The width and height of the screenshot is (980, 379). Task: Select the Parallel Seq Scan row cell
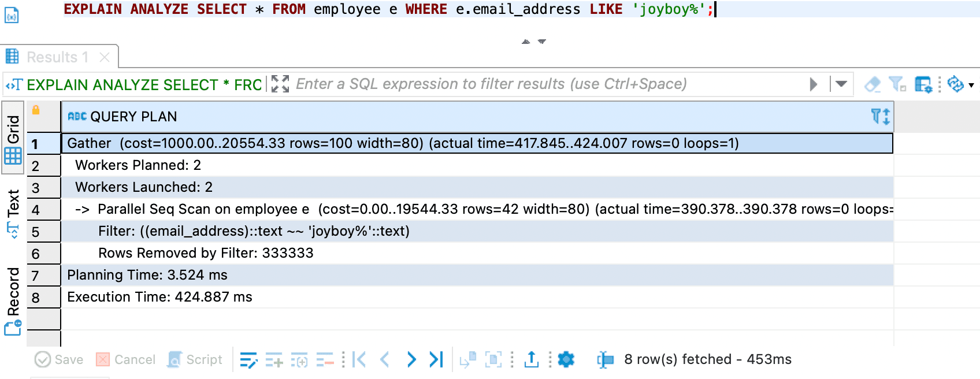coord(477,209)
